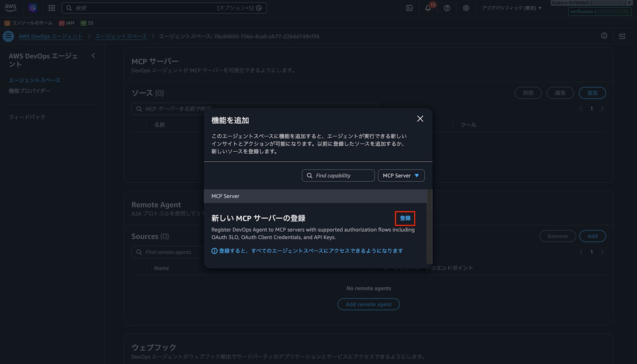Screen dimensions: 637x364
Task: Go to previous page in Remote Agent pagination
Action: pos(581,252)
